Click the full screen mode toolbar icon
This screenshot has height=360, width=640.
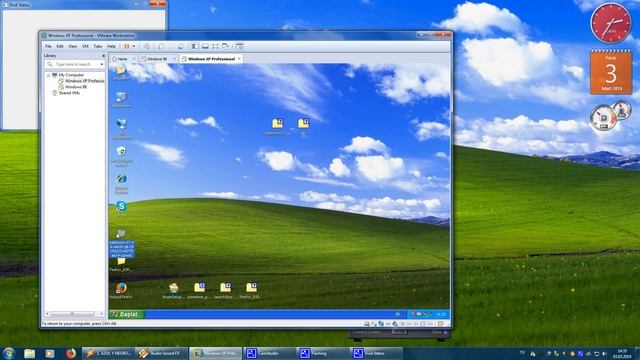[215, 47]
